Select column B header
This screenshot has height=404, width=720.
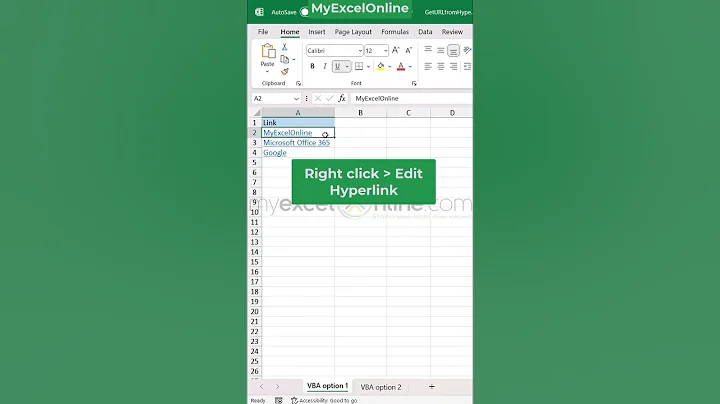[x=360, y=112]
